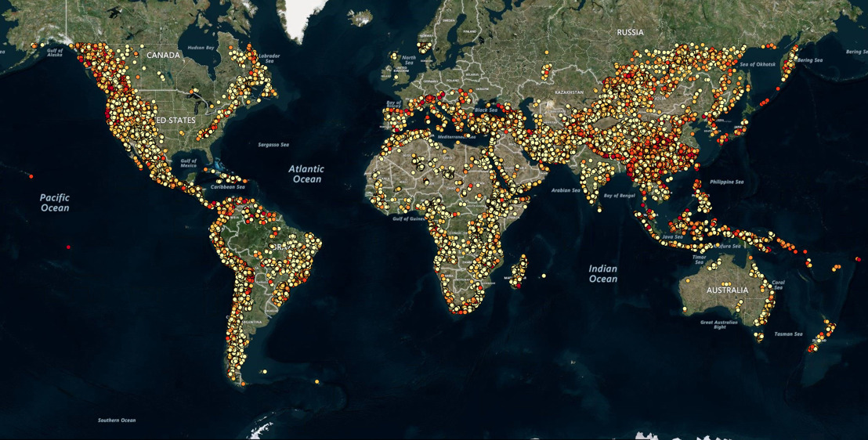This screenshot has height=440, width=868.
Task: Click the Arabian Sea label
Action: [566, 190]
